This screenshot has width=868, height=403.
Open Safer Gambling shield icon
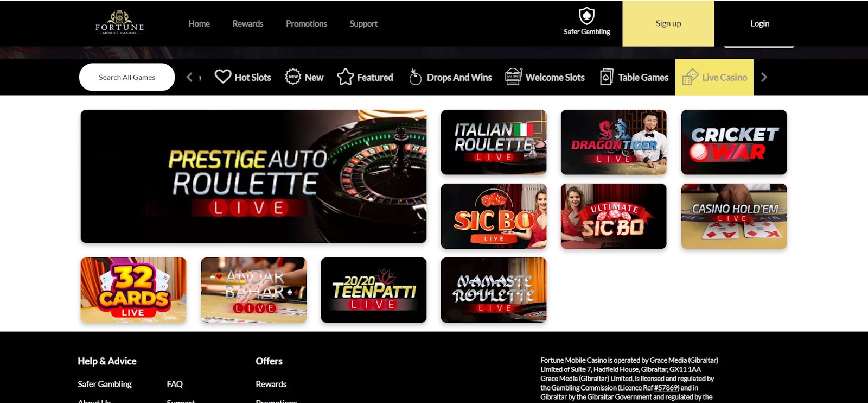[x=586, y=16]
